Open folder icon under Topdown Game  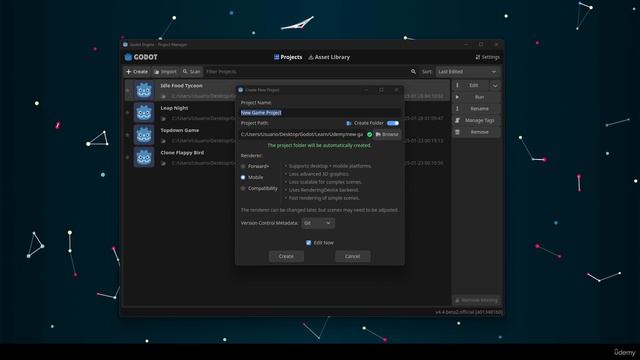(x=163, y=141)
